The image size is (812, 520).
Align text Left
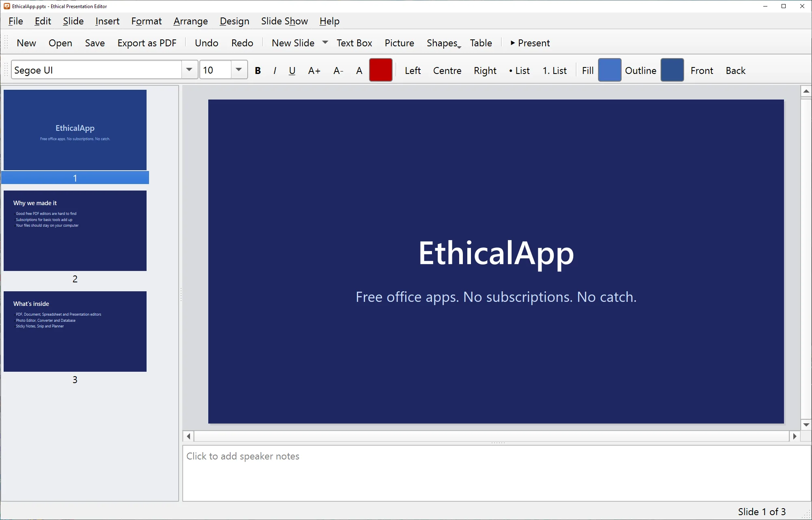[x=412, y=70]
